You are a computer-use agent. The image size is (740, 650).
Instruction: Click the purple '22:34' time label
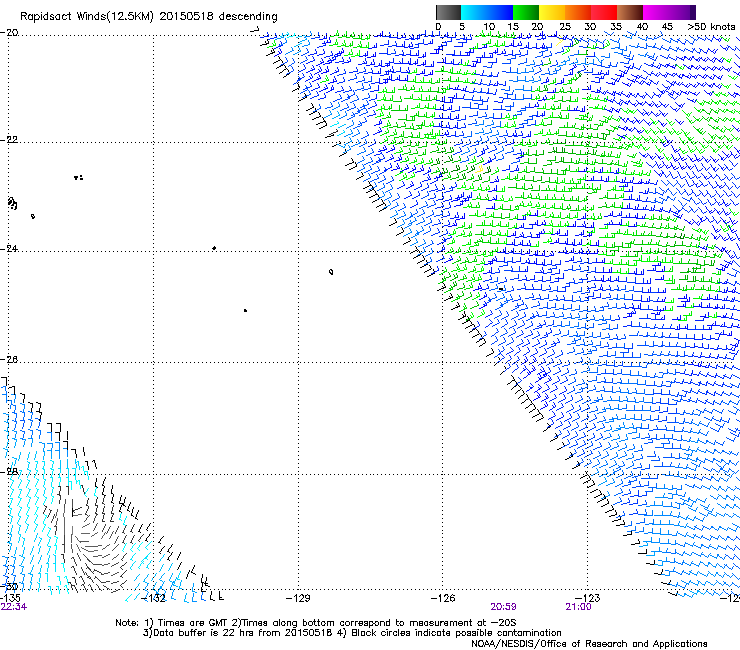14,607
